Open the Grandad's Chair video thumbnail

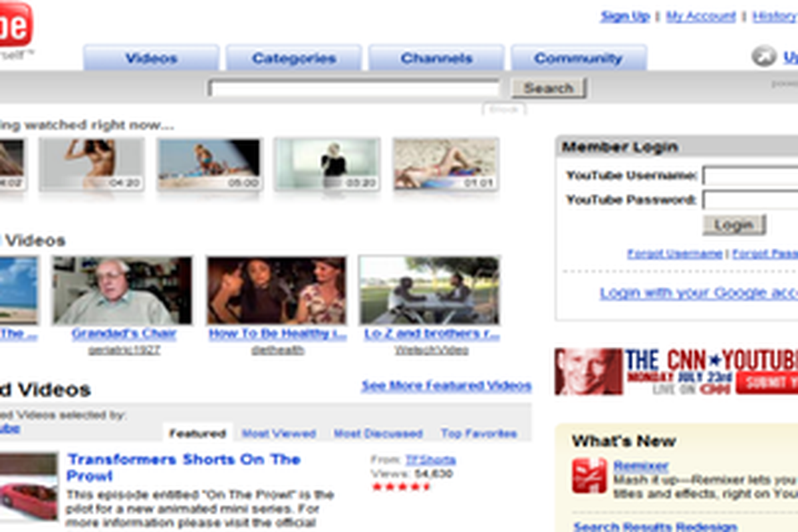[x=122, y=291]
